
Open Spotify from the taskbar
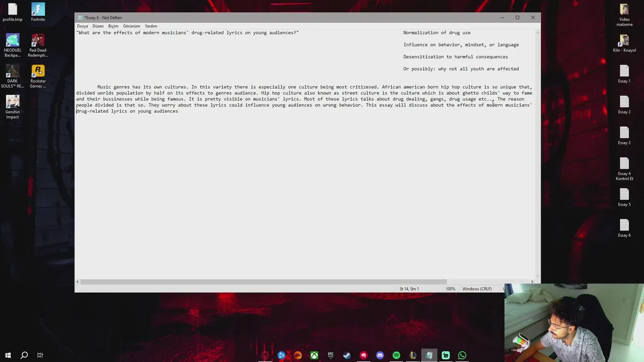click(396, 355)
